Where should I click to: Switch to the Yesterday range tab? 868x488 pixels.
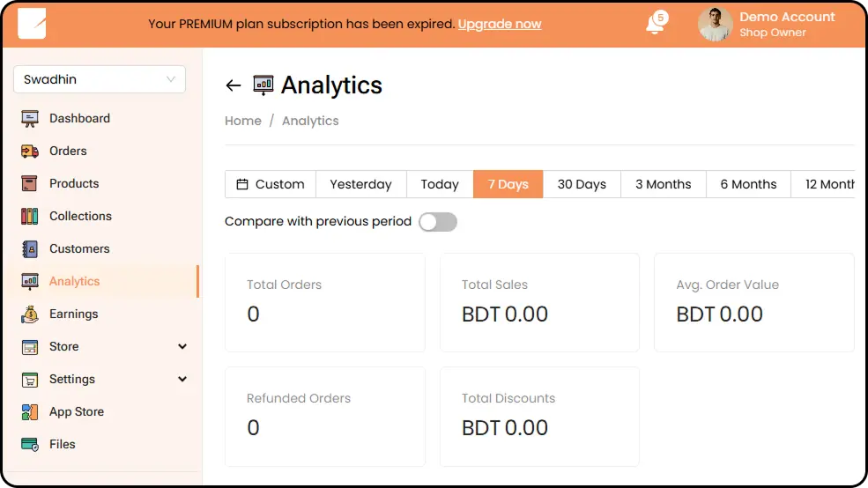point(360,184)
